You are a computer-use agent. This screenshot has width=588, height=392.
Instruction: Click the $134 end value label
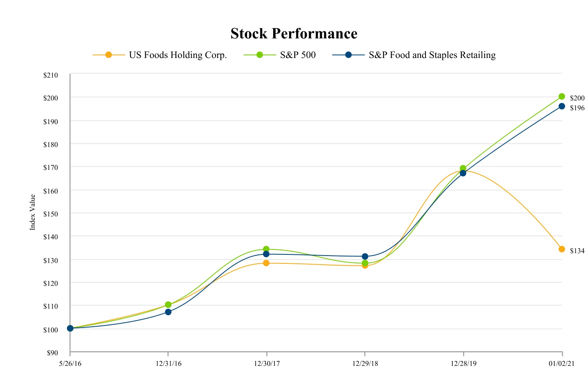(x=577, y=251)
